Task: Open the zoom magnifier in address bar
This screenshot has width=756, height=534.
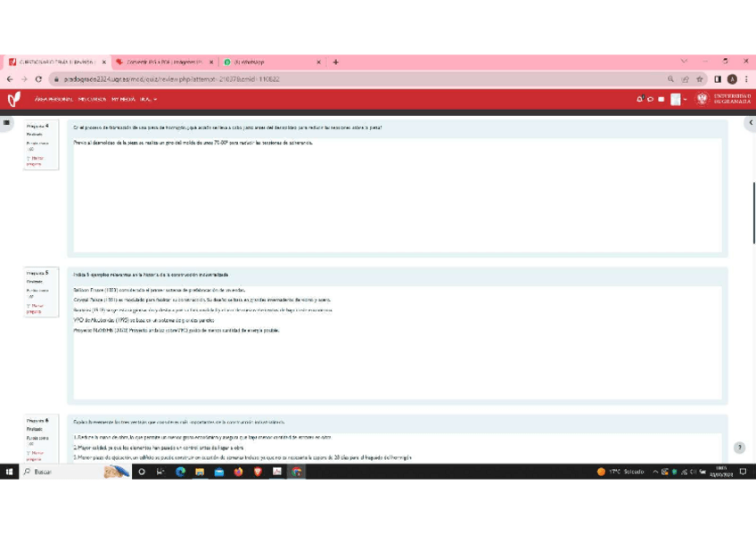Action: [x=670, y=79]
